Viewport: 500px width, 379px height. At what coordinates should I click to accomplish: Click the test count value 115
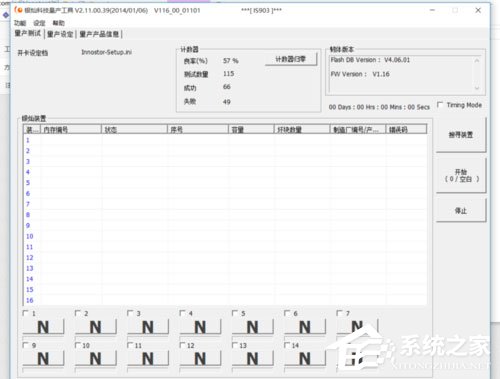click(x=229, y=74)
